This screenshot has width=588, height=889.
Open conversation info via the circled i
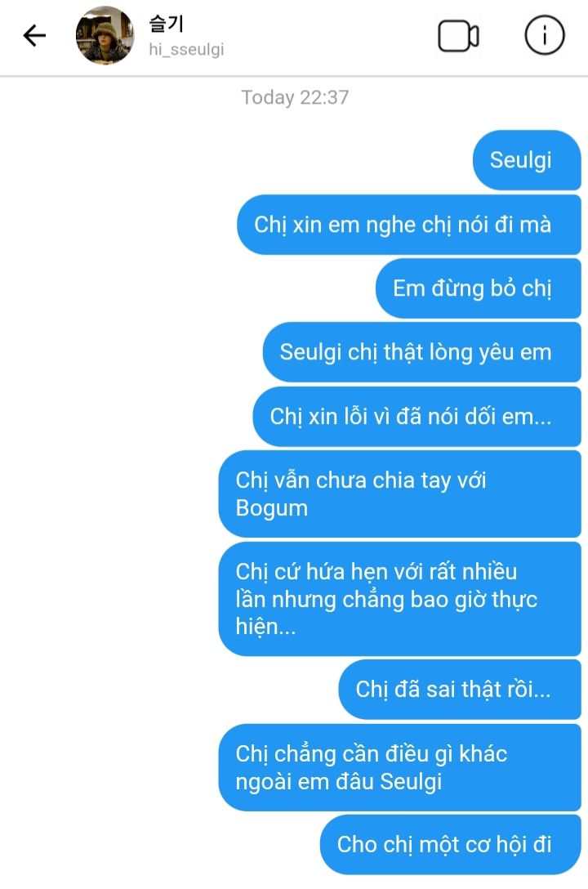tap(545, 35)
